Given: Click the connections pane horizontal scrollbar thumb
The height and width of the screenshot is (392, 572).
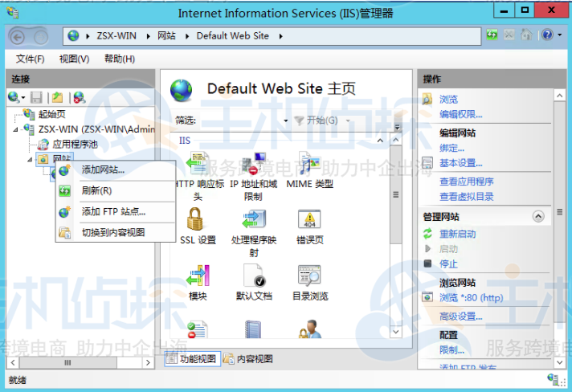Looking at the screenshot, I should click(67, 362).
